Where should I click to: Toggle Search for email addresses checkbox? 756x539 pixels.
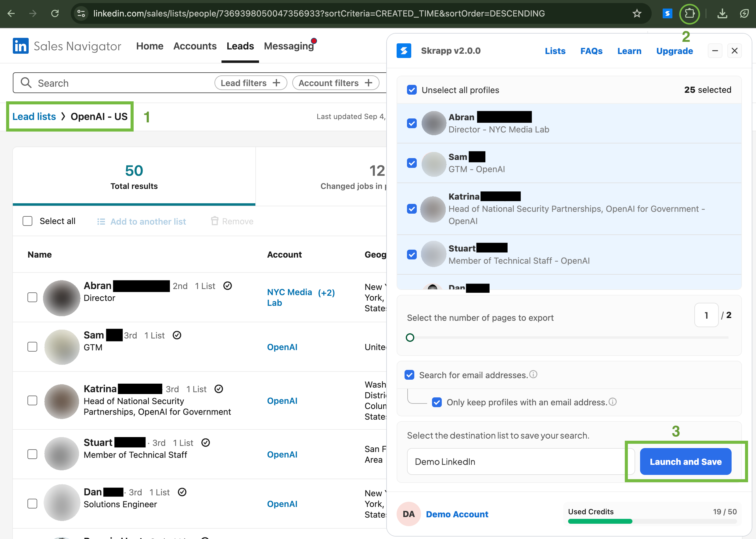pyautogui.click(x=409, y=375)
